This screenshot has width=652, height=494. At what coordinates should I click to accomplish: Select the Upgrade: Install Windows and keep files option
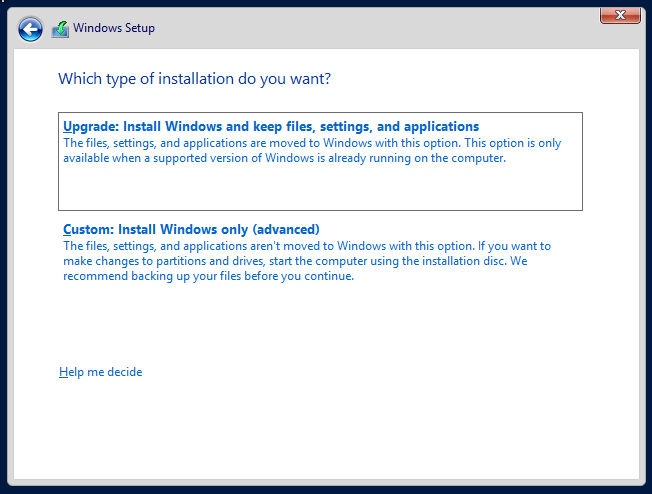pos(271,127)
